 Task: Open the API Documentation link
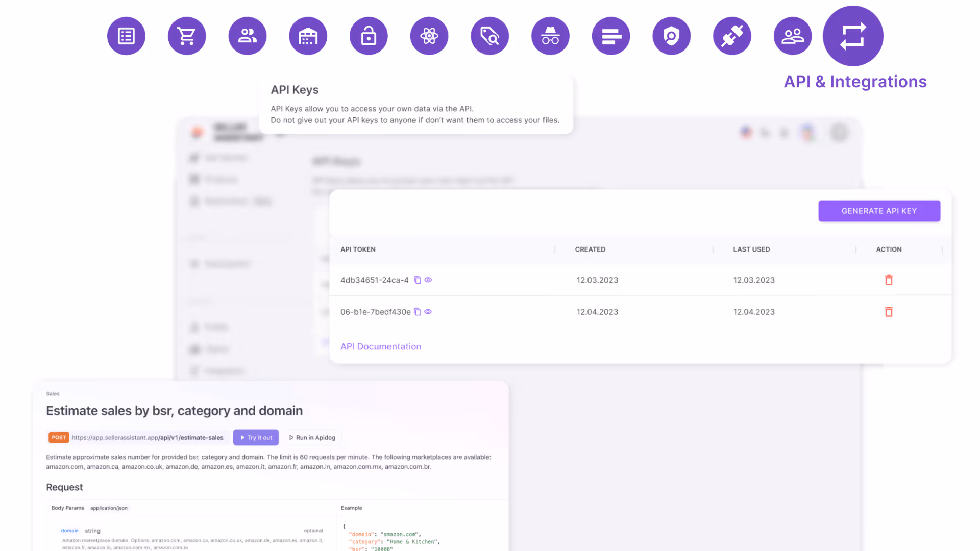pyautogui.click(x=381, y=346)
